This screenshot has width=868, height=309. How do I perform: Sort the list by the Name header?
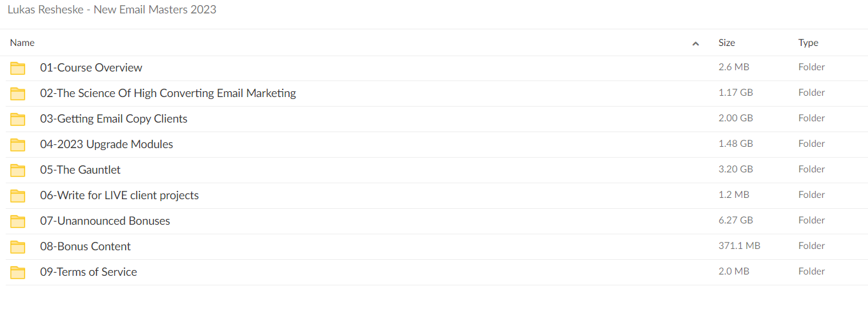[22, 43]
